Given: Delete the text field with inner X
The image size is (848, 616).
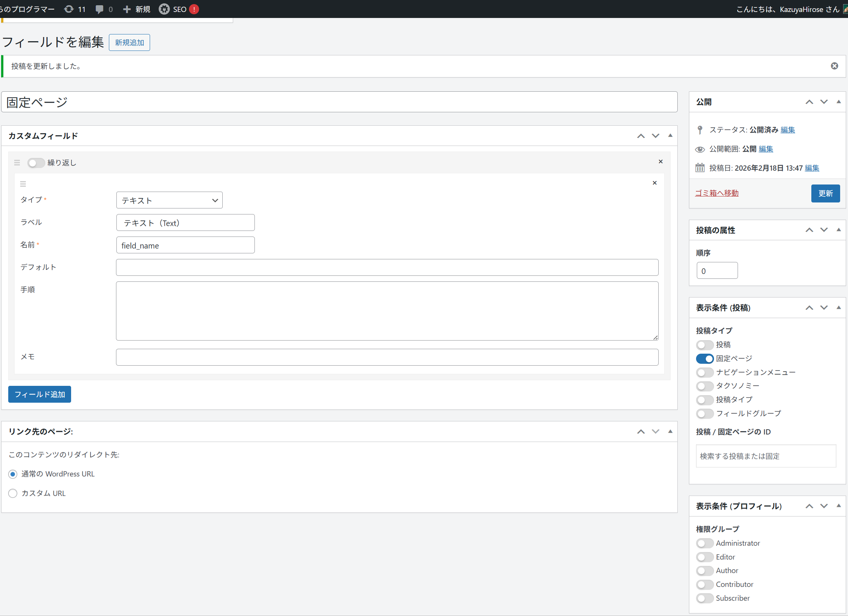Looking at the screenshot, I should click(x=655, y=183).
